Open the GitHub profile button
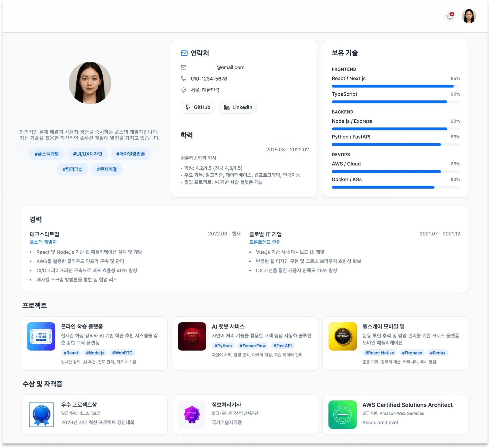The width and height of the screenshot is (490, 448). coord(198,107)
